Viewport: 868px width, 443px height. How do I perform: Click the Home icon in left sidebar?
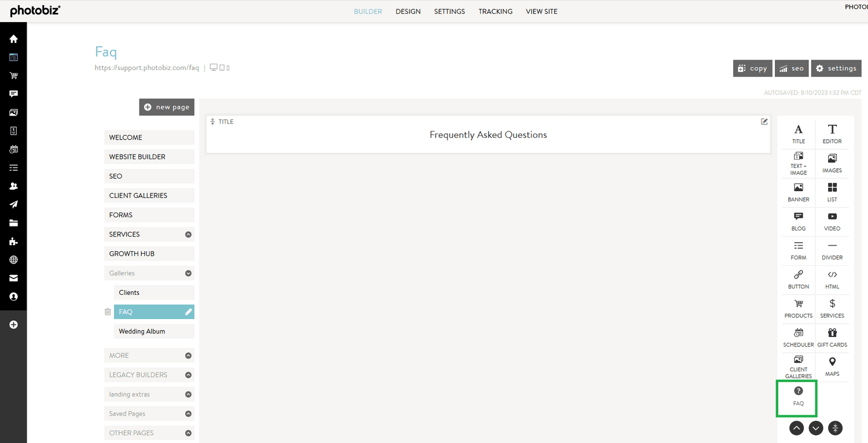pyautogui.click(x=13, y=38)
